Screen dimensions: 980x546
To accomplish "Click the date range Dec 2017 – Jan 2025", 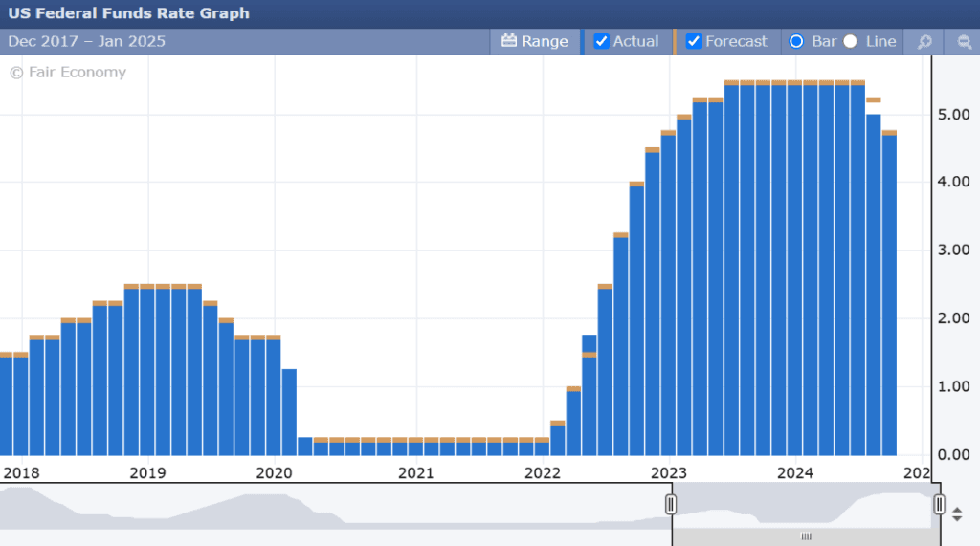I will [87, 41].
